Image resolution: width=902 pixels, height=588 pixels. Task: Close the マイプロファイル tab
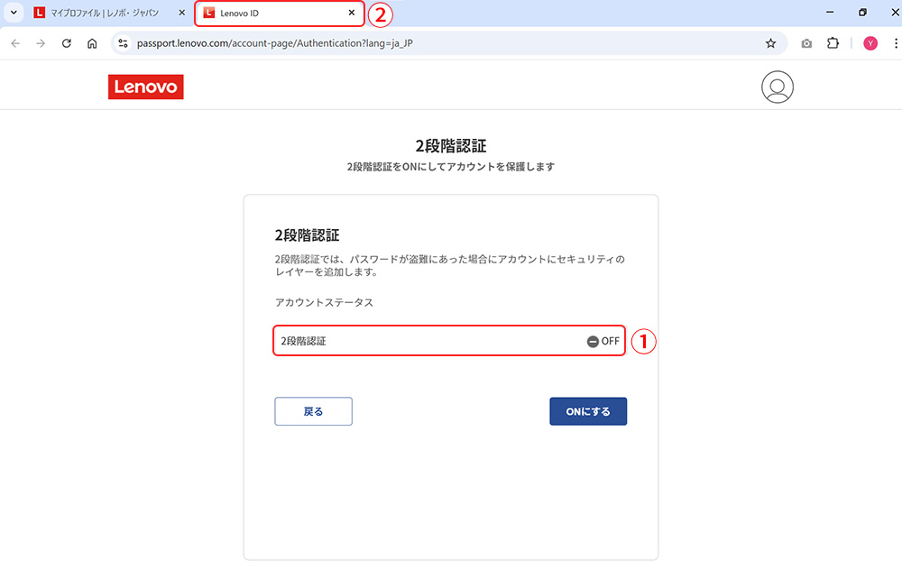(x=182, y=13)
